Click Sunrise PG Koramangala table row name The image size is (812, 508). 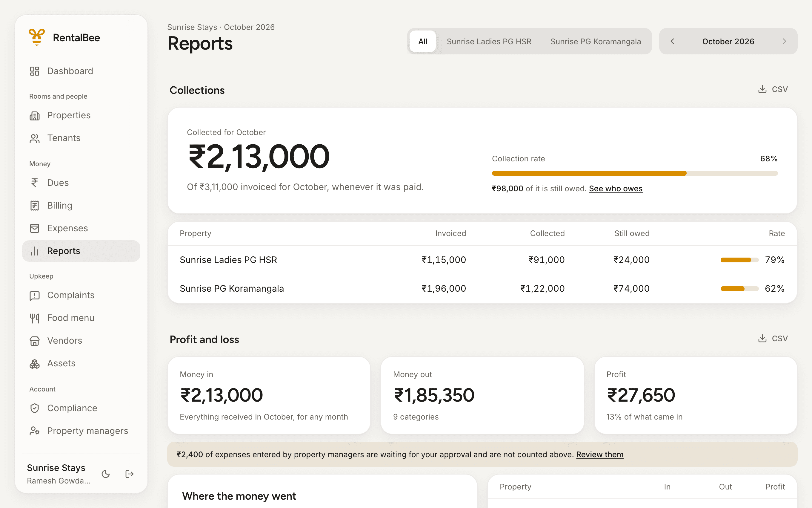(x=232, y=289)
